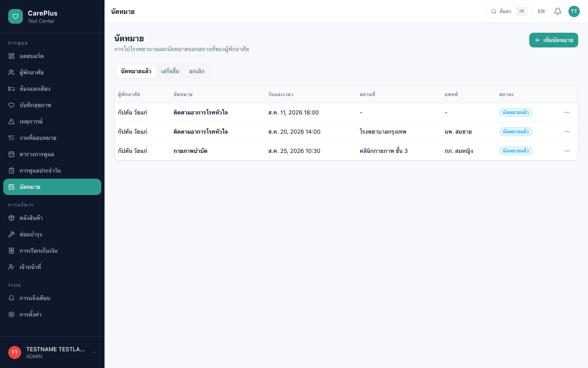Click the วันและเวลา column header
This screenshot has width=588, height=368.
281,94
